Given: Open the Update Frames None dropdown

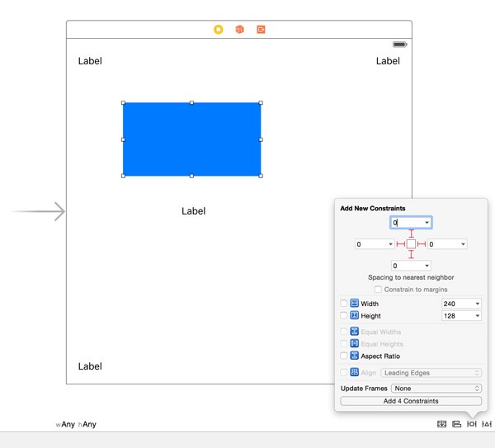Looking at the screenshot, I should pos(436,389).
